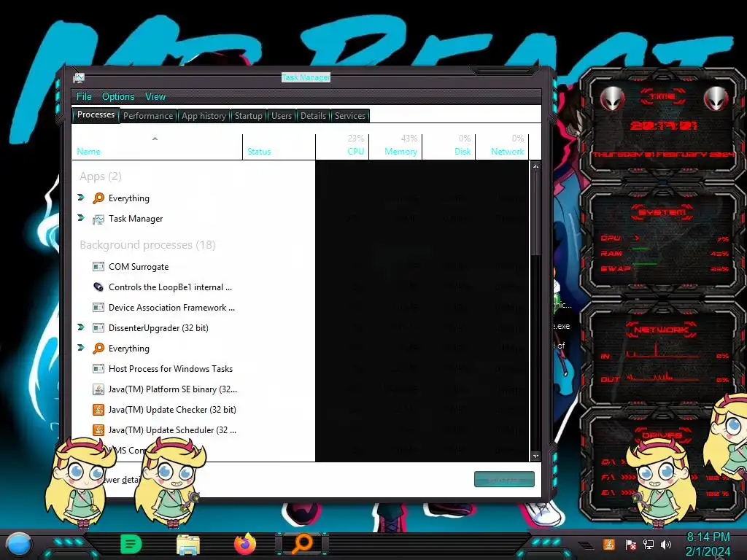Screen dimensions: 747x560
Task: Sort by the Name column header
Action: 158,147
